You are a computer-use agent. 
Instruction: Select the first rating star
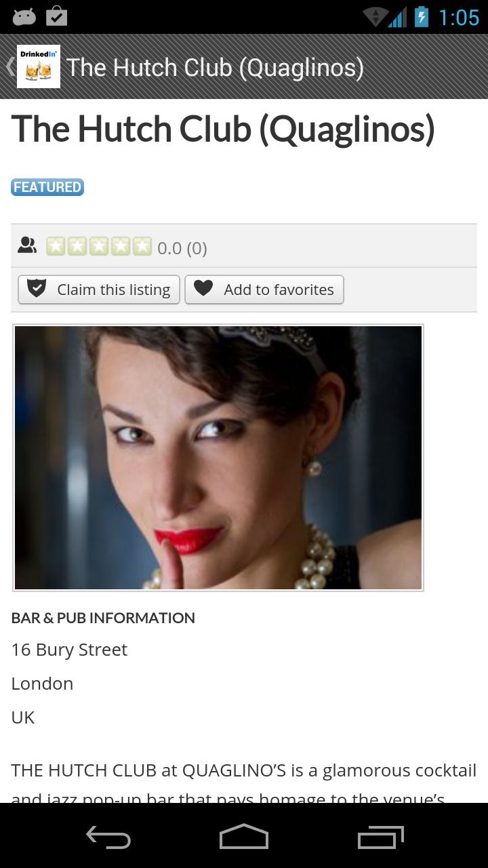[x=56, y=246]
